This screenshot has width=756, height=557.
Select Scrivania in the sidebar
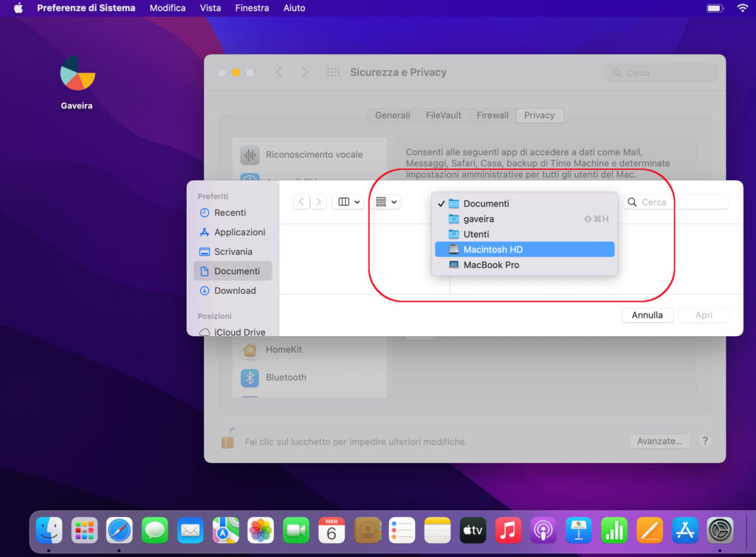(233, 252)
